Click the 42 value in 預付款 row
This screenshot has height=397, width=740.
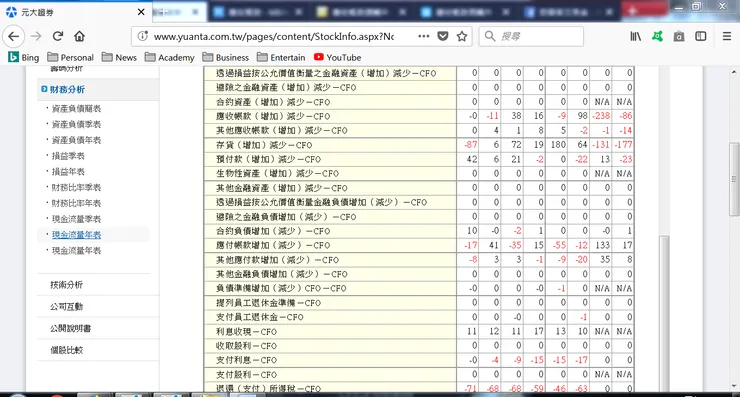click(471, 159)
